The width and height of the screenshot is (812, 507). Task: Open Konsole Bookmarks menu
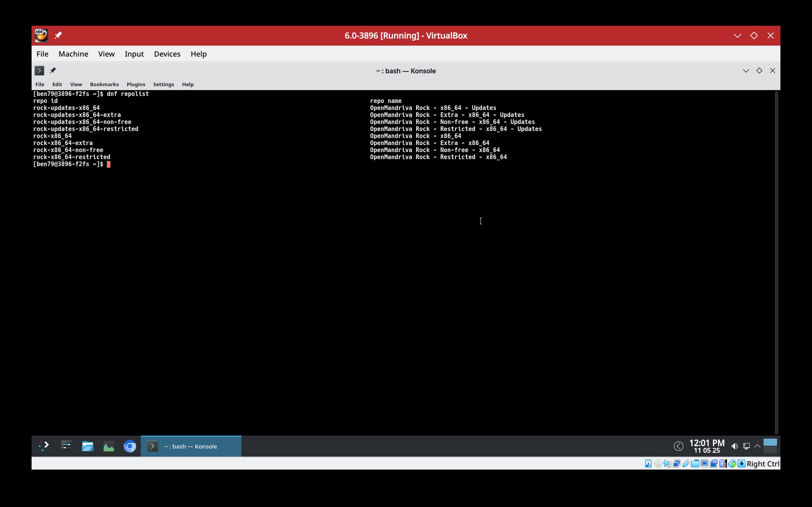pos(105,84)
